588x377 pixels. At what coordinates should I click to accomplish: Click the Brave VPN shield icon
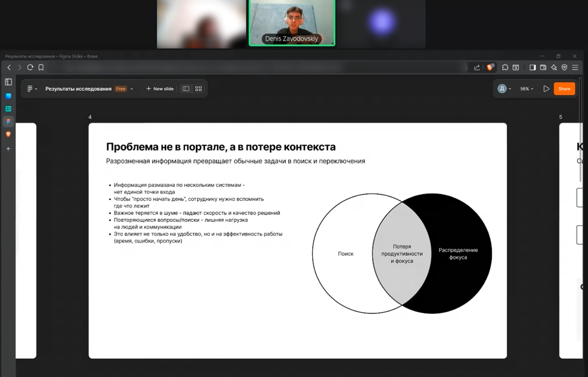click(x=564, y=68)
